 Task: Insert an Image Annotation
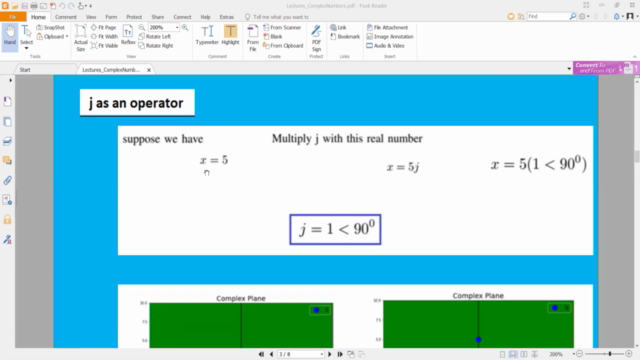(x=390, y=36)
